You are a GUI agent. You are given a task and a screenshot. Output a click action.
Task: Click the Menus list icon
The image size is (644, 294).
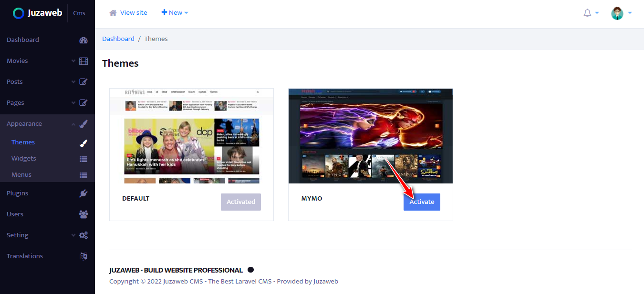(x=83, y=175)
